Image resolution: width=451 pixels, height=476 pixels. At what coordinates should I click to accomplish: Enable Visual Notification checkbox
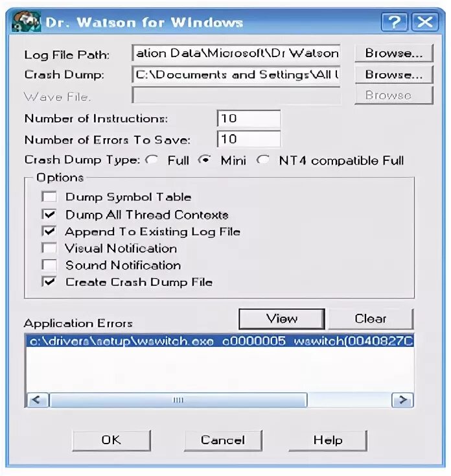tap(49, 248)
